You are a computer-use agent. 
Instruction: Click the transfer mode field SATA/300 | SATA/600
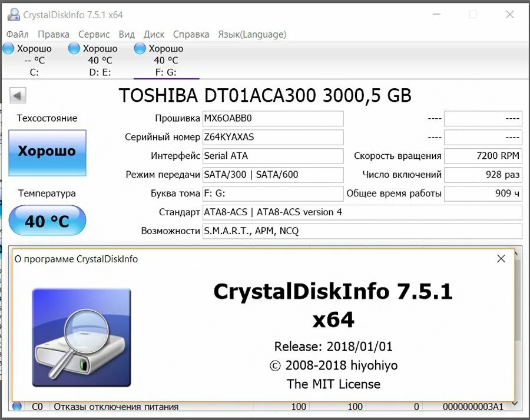[x=273, y=175]
